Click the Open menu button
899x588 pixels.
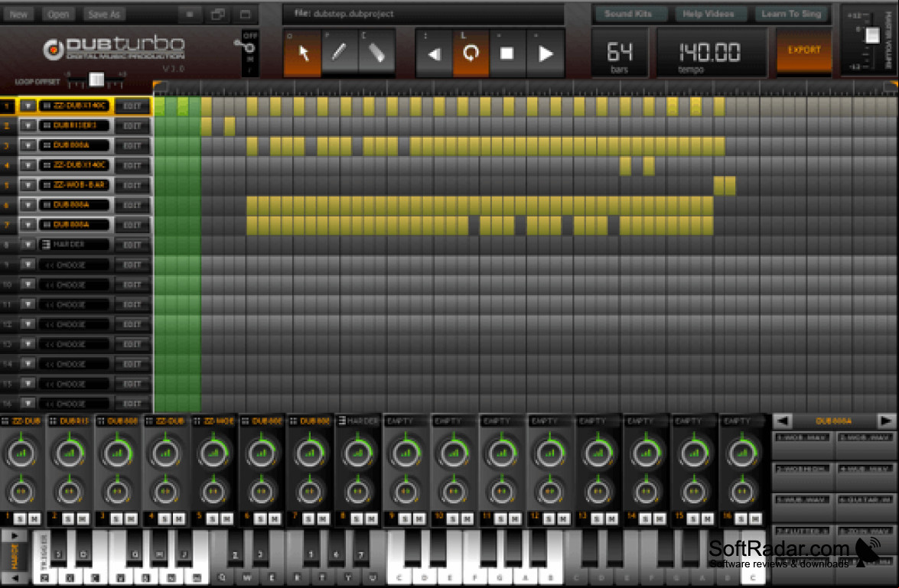(x=58, y=15)
